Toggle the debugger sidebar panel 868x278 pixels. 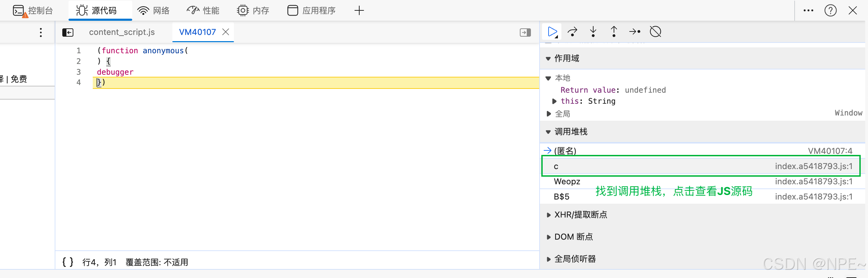click(525, 33)
